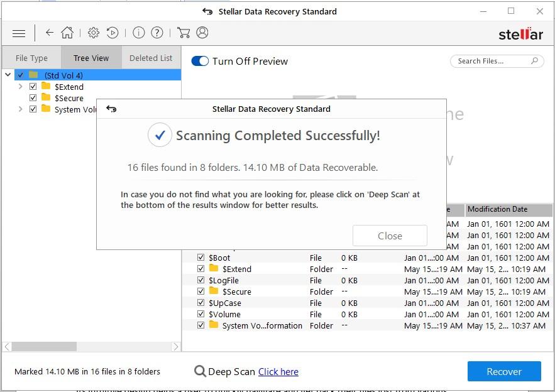The image size is (555, 392).
Task: Uncheck the $LogFile checkbox
Action: click(x=201, y=280)
